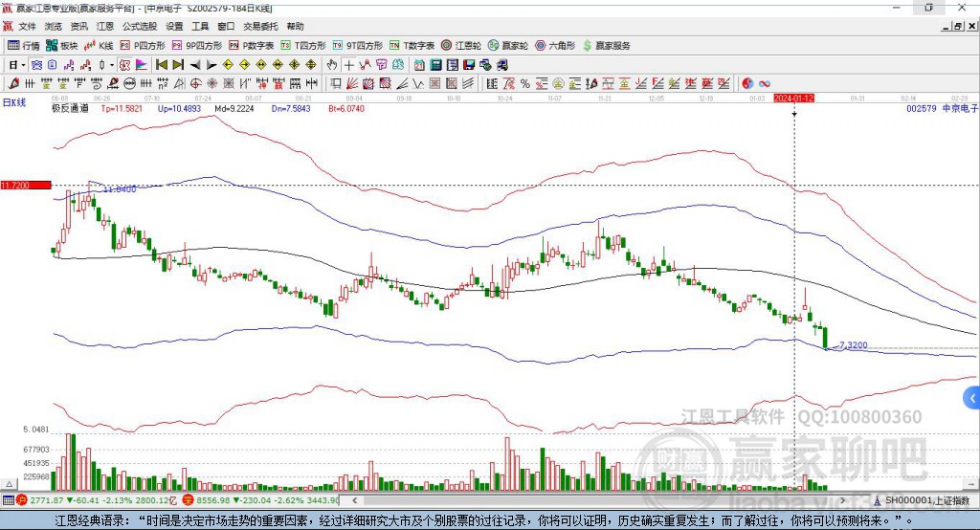
Task: Open the 设置 menu
Action: 174,26
